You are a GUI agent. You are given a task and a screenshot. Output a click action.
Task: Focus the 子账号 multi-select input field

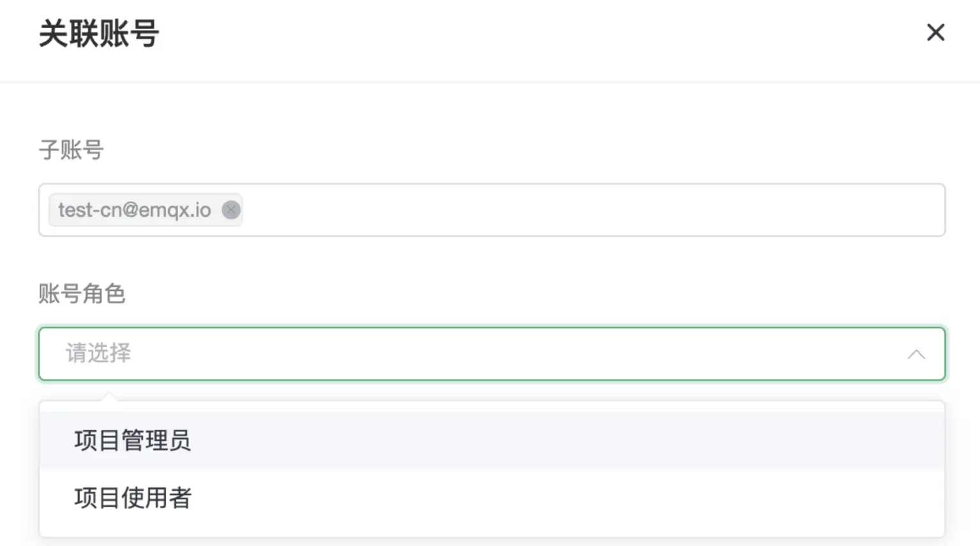pyautogui.click(x=492, y=210)
